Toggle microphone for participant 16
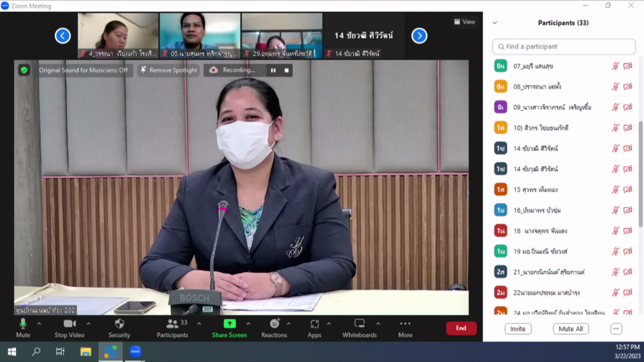Viewport: 644px width, 362px height. click(x=615, y=210)
